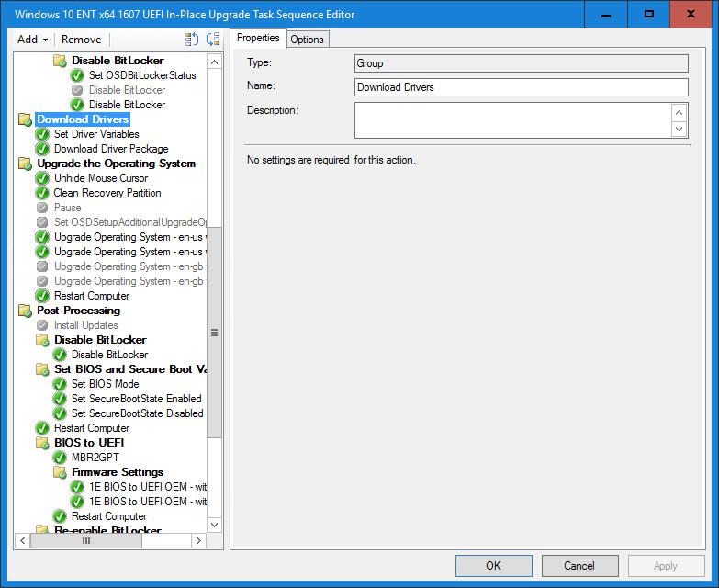This screenshot has width=719, height=588.
Task: Click the grey disabled icon next to Pause
Action: [42, 208]
